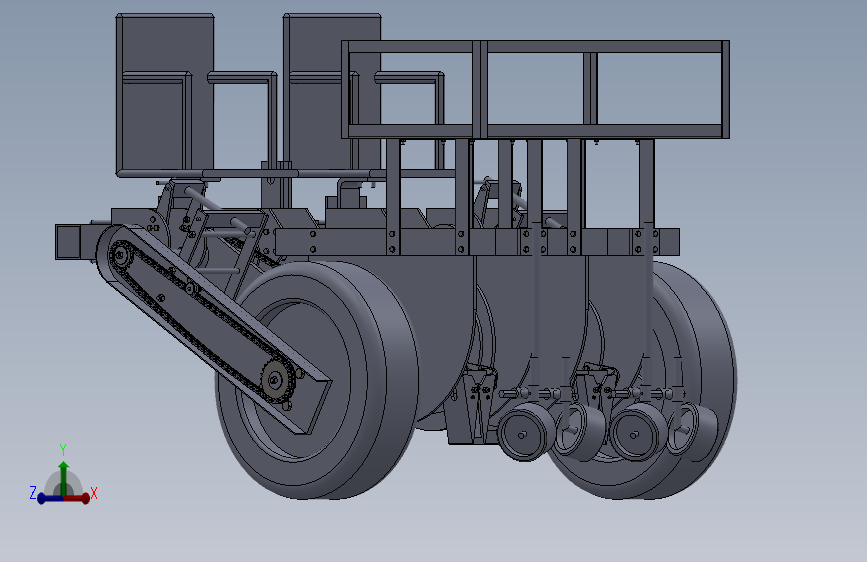
Task: Select the lower chain sprocket on the drive arm
Action: pos(275,380)
